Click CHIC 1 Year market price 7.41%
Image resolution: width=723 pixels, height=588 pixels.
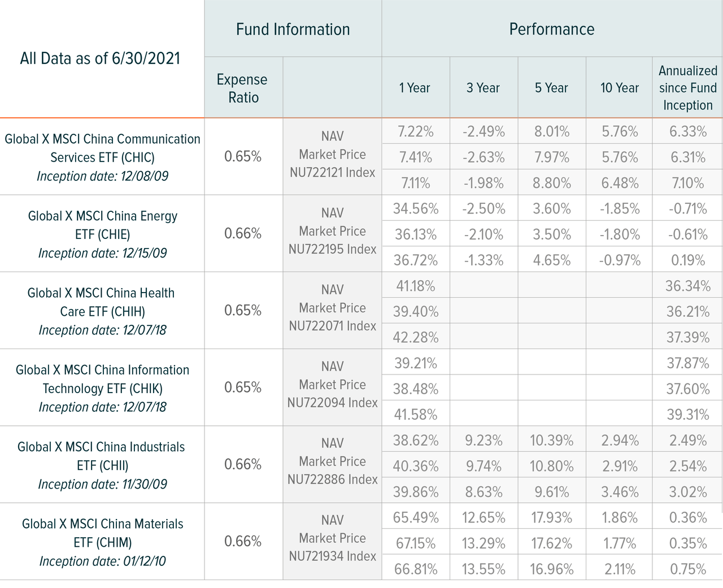(x=416, y=157)
